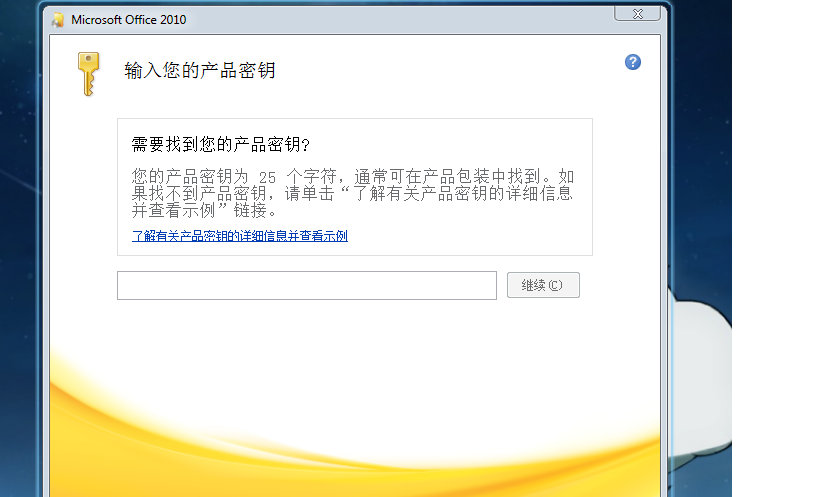The height and width of the screenshot is (497, 819).
Task: Click the text 需要找到您的产品密钥?
Action: [220, 144]
